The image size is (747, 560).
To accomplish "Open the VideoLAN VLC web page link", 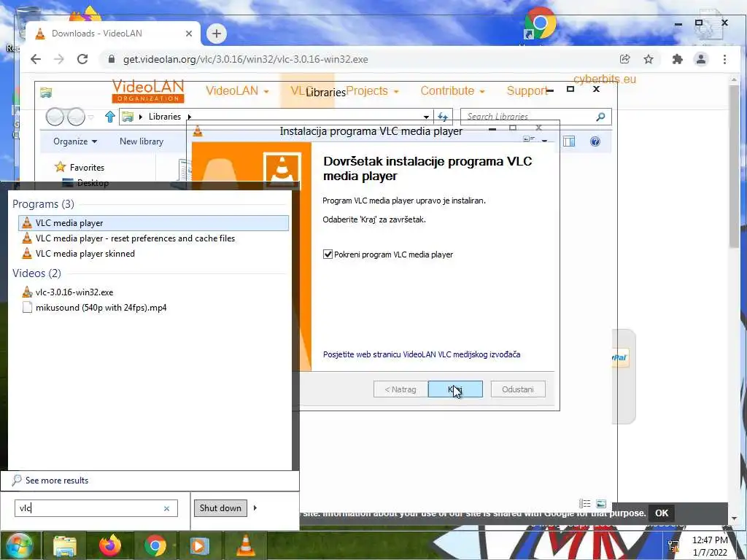I will point(422,354).
